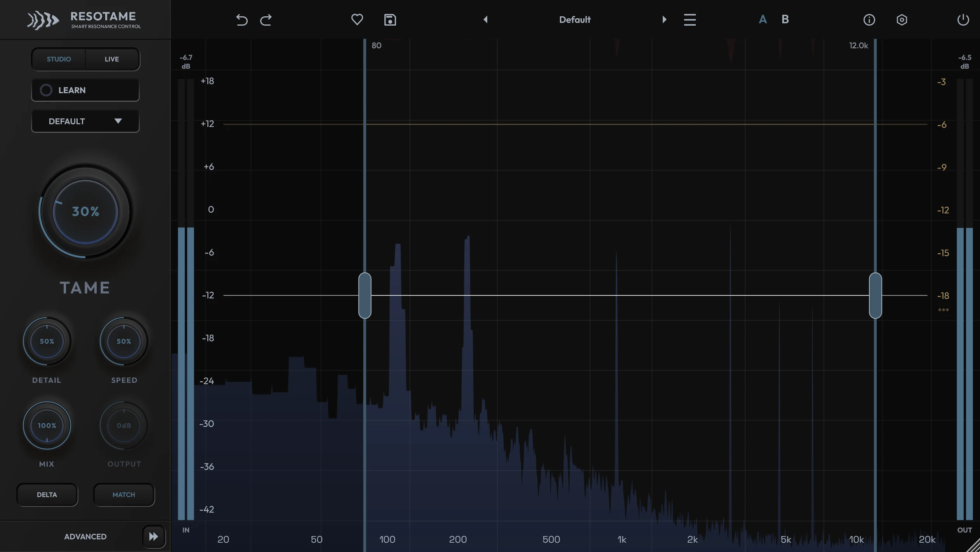The width and height of the screenshot is (980, 552).
Task: Click the Resotame logo icon
Action: [x=43, y=20]
